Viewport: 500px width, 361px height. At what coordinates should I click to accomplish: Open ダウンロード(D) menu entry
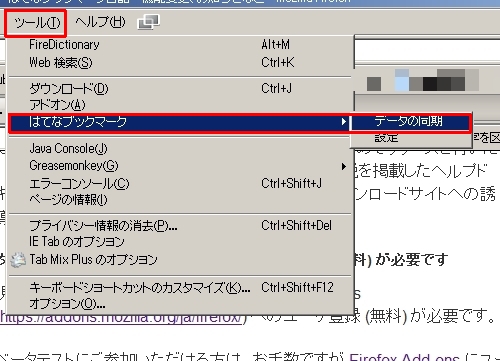point(180,89)
